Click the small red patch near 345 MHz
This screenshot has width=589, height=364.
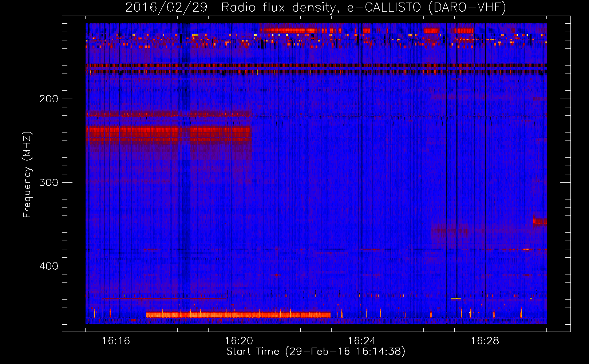[x=540, y=221]
